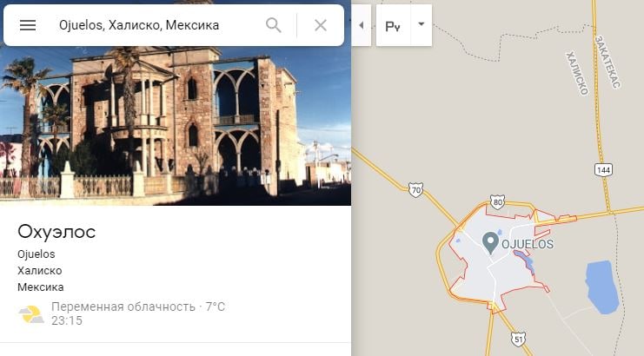This screenshot has height=356, width=644.
Task: Click the Ру input language button
Action: tap(393, 25)
